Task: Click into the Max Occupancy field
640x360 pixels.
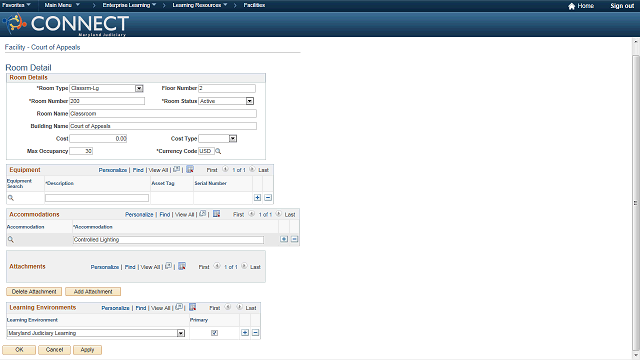Action: click(81, 151)
